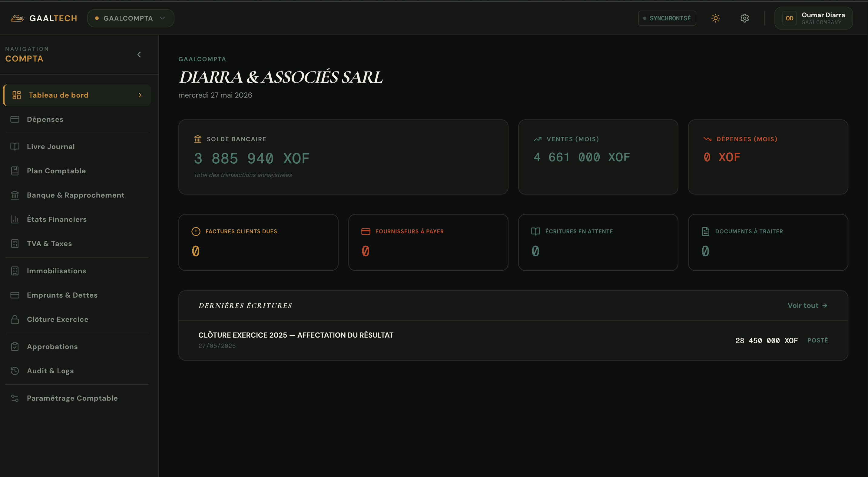868x477 pixels.
Task: Click the Dernières Écritures heading
Action: click(x=245, y=306)
